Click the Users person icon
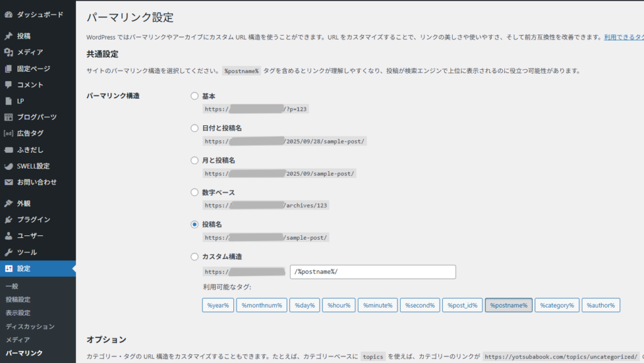The image size is (644, 363). click(8, 236)
